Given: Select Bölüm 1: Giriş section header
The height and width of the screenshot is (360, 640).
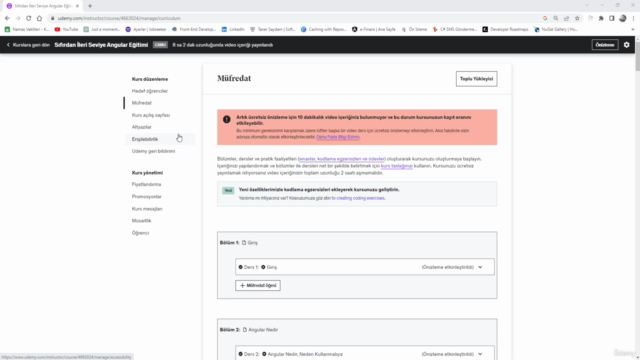Looking at the screenshot, I should pyautogui.click(x=239, y=243).
